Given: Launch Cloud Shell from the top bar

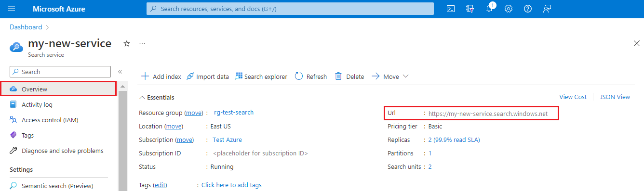Looking at the screenshot, I should [451, 9].
